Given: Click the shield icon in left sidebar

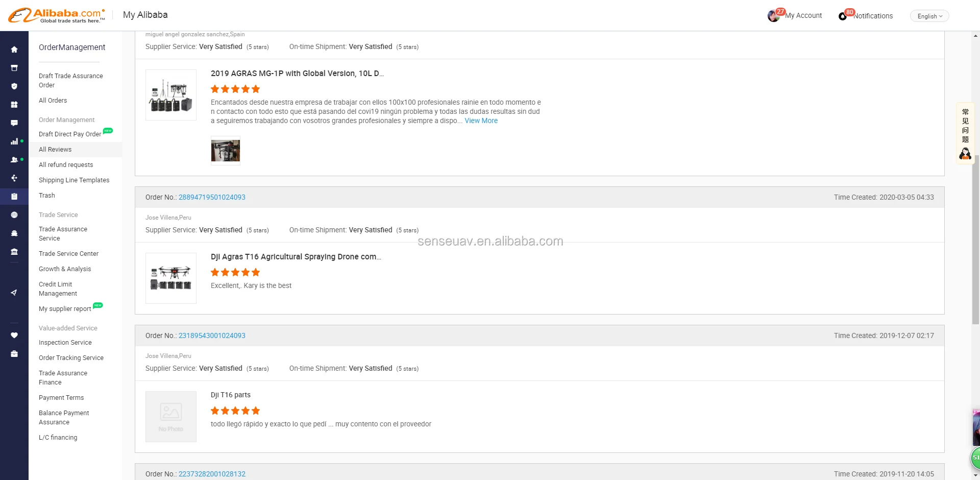Looking at the screenshot, I should point(14,86).
